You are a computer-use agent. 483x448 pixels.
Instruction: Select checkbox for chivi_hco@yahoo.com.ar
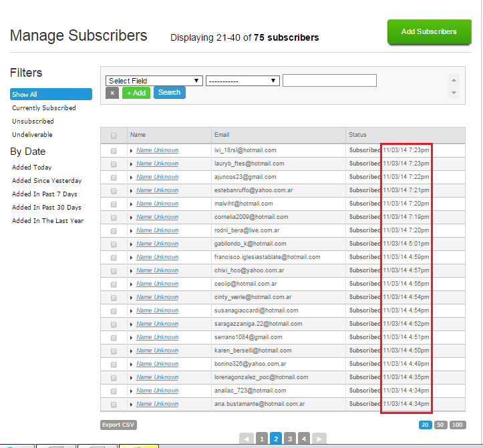[x=114, y=271]
